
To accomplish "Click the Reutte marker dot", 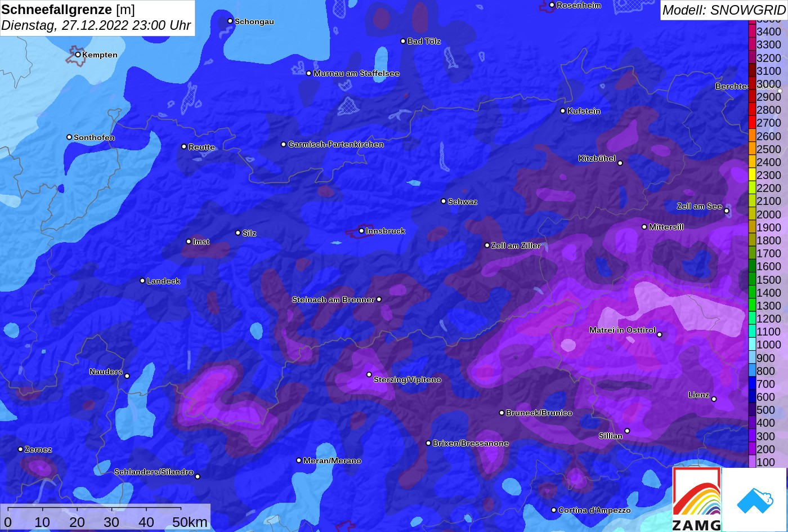I will coord(184,146).
